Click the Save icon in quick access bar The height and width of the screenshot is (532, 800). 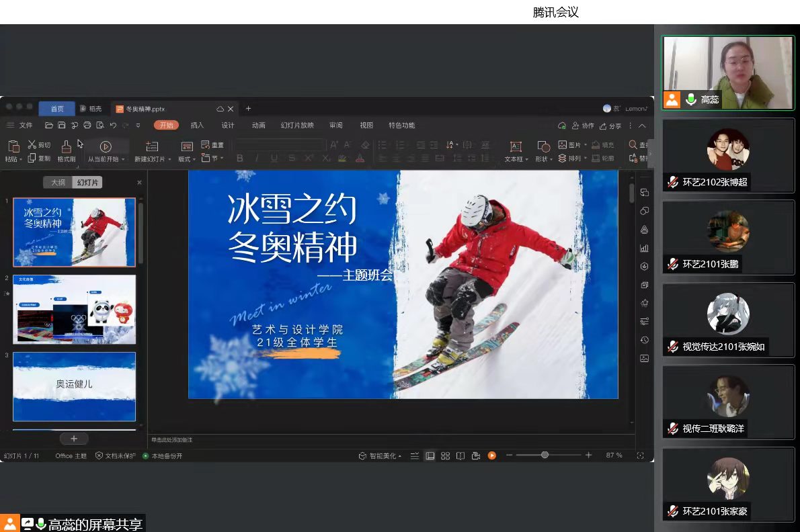pos(61,126)
